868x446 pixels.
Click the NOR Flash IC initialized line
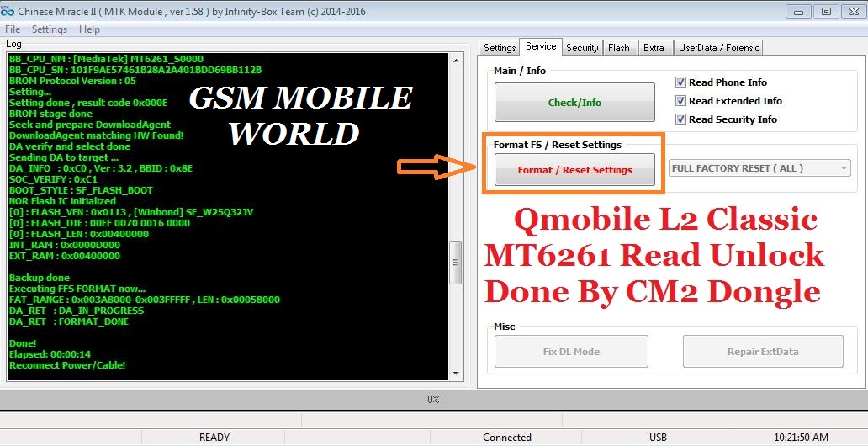point(62,201)
